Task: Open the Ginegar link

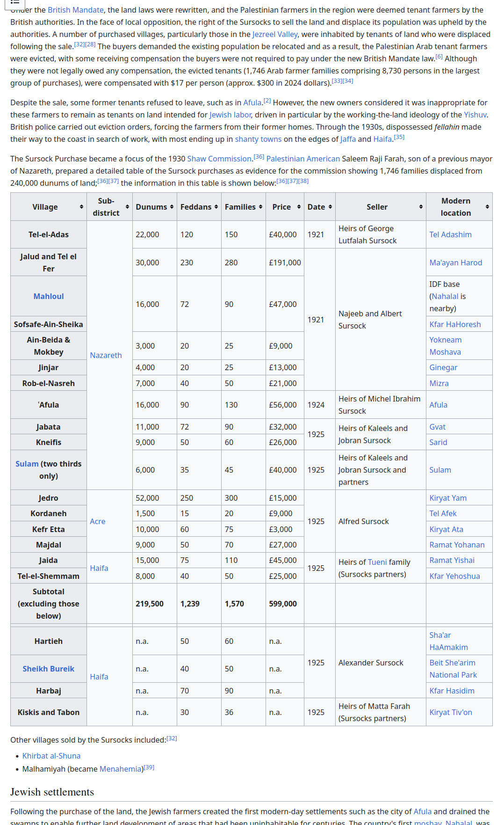Action: pyautogui.click(x=444, y=367)
